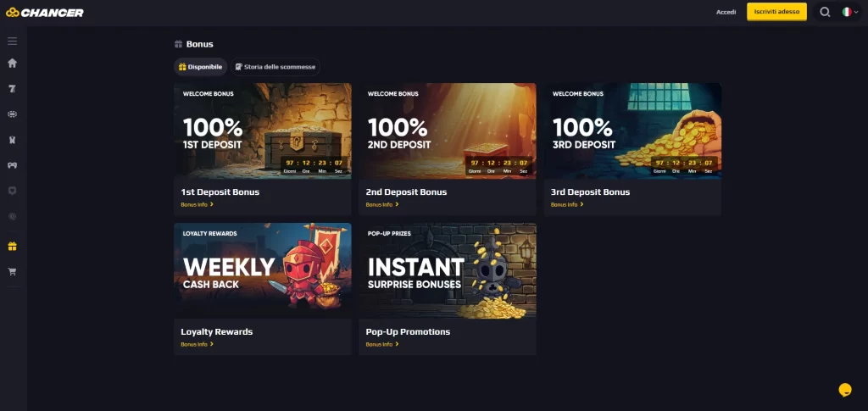Expand Bonus Info under 1st Deposit Bonus
This screenshot has width=868, height=411.
point(197,205)
